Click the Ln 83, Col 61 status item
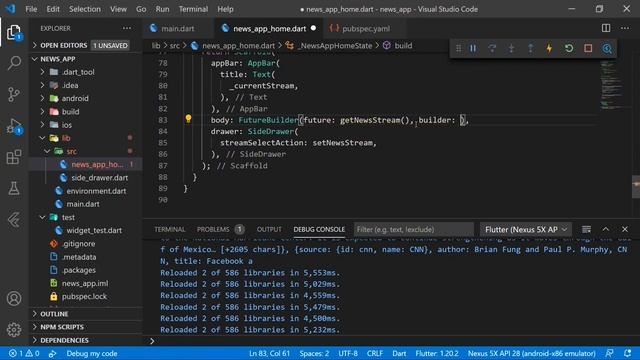The height and width of the screenshot is (360, 640). (269, 353)
